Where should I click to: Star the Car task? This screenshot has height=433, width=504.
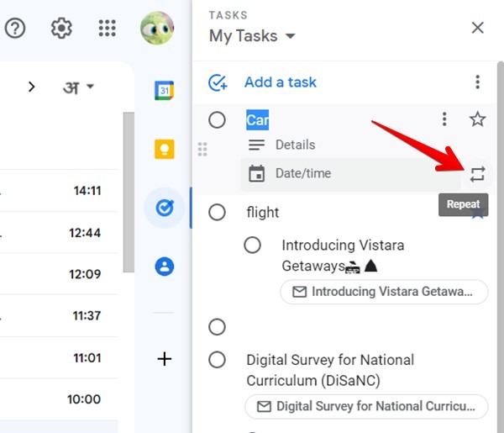pyautogui.click(x=478, y=119)
